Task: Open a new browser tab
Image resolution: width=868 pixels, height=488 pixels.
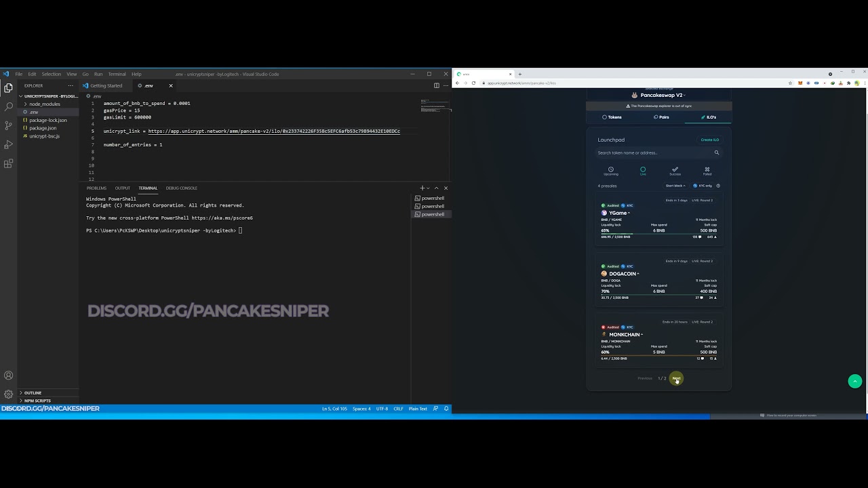Action: tap(520, 74)
